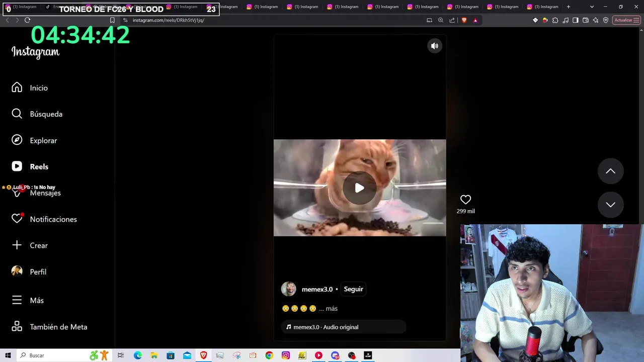Screen dimensions: 644x362
Task: Bookmark this page with bookmark icon
Action: coord(112,20)
